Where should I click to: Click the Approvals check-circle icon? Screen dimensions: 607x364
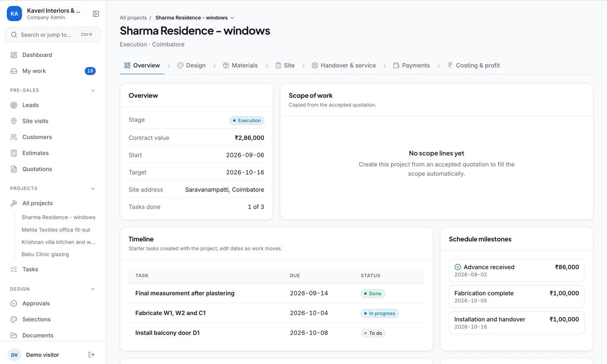[14, 303]
